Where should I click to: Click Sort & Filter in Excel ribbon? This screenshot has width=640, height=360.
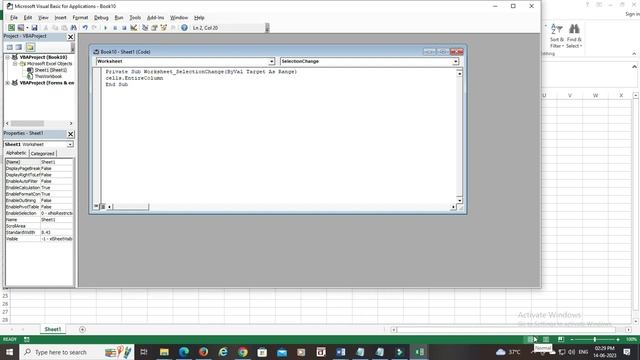tap(557, 36)
